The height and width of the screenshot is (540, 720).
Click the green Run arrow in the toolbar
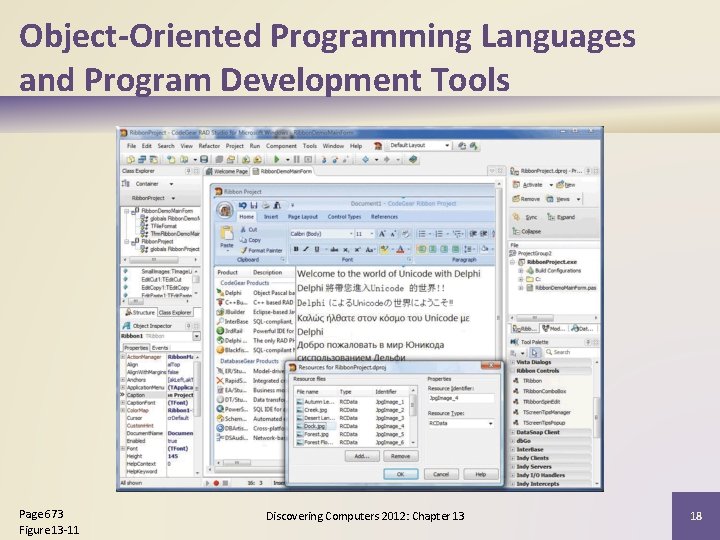click(276, 159)
